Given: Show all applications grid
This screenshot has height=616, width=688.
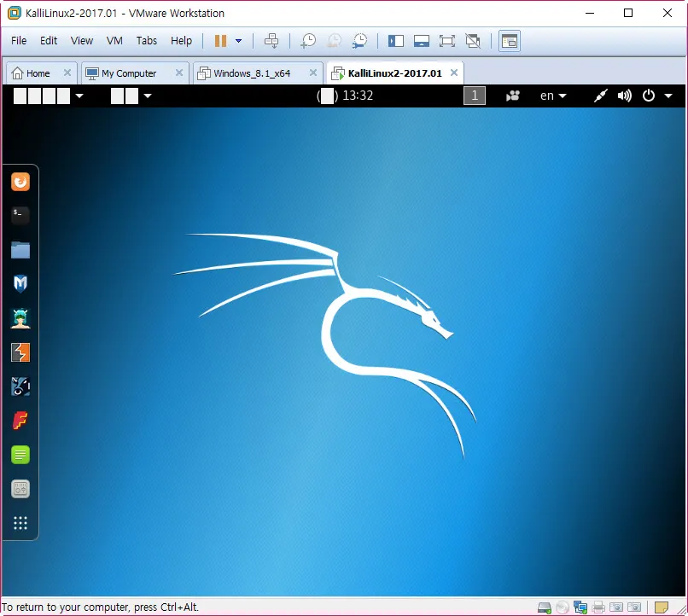Looking at the screenshot, I should tap(20, 523).
